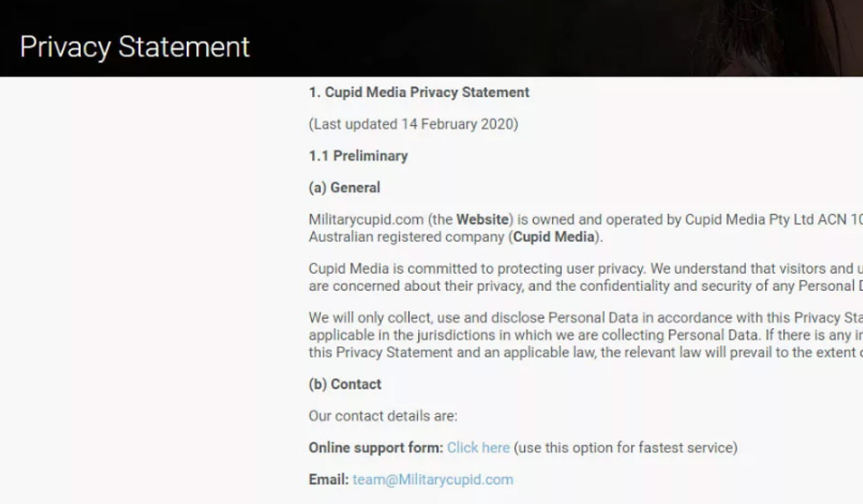Image resolution: width=863 pixels, height=504 pixels.
Task: Click the '(b) Contact' subheading
Action: click(x=345, y=385)
